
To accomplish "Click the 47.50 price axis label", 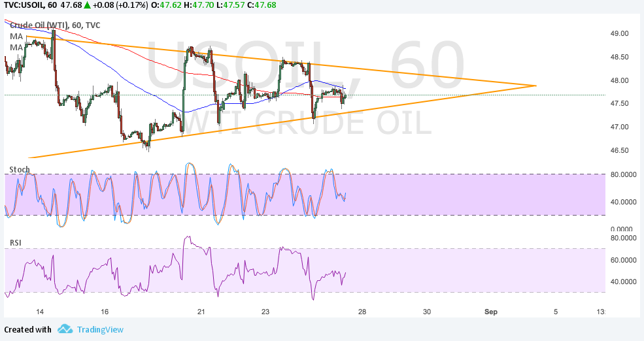I will [619, 103].
